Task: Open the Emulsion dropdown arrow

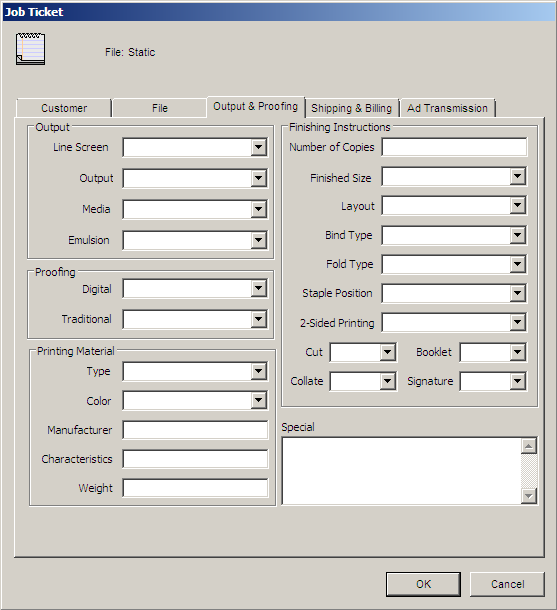Action: [x=258, y=240]
